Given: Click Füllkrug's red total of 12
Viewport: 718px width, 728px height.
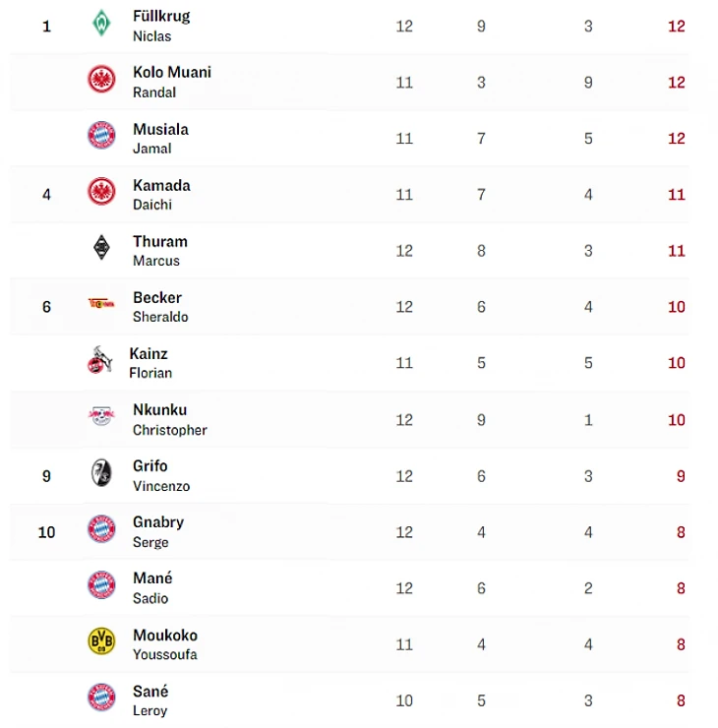Looking at the screenshot, I should tap(677, 26).
